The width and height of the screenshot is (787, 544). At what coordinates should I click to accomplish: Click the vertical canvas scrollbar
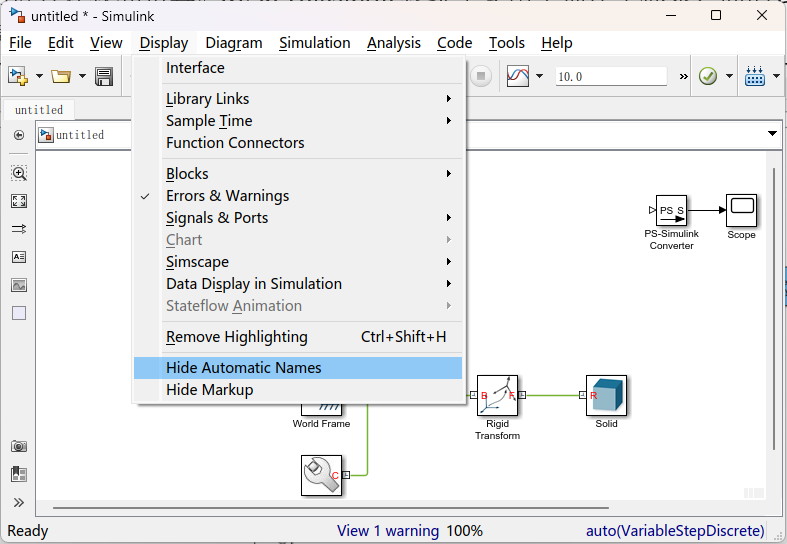pyautogui.click(x=773, y=309)
